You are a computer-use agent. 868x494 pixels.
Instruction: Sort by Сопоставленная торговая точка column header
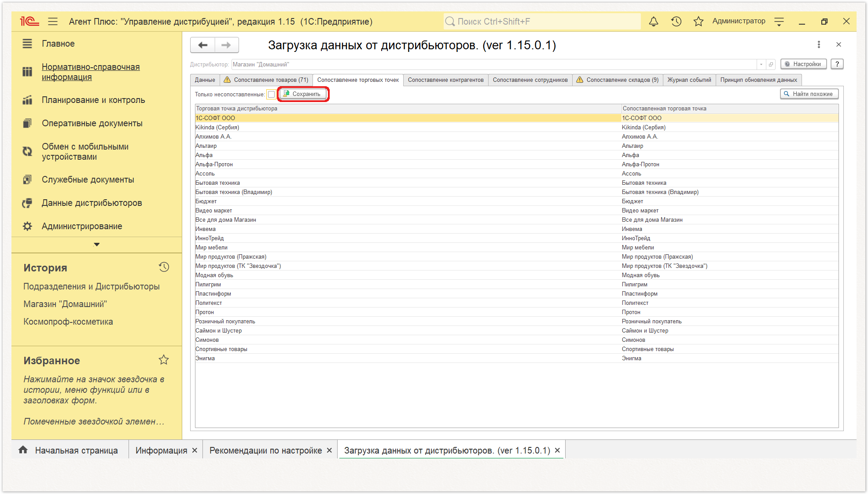click(730, 109)
